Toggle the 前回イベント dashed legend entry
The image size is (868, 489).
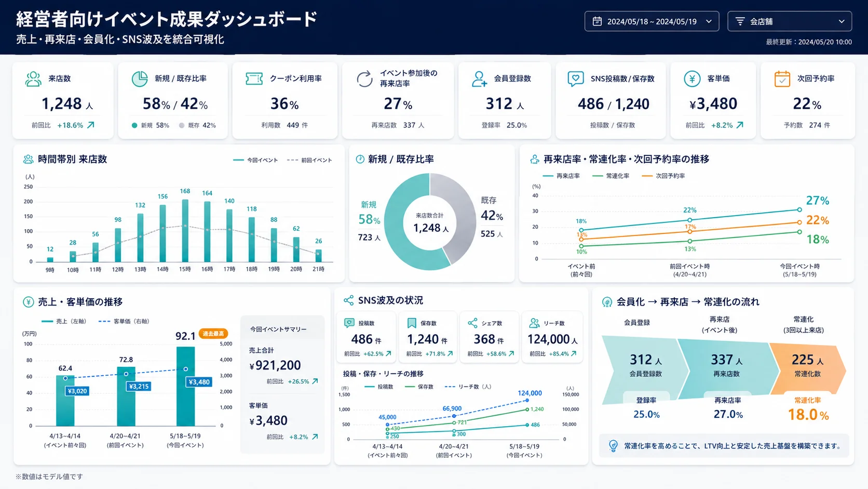coord(309,160)
